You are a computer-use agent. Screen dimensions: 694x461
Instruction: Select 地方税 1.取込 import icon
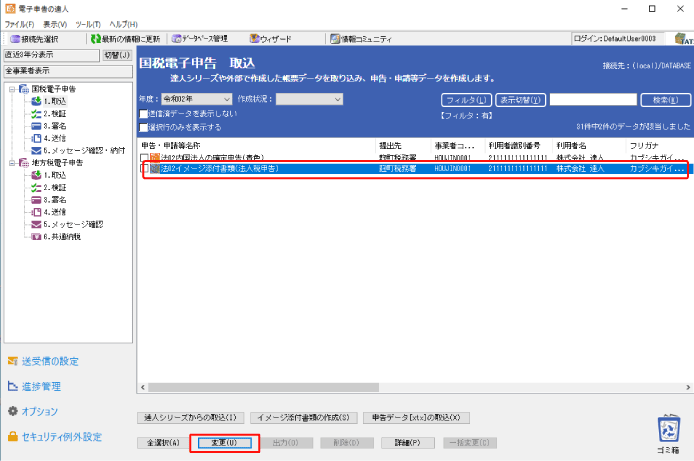click(x=36, y=175)
